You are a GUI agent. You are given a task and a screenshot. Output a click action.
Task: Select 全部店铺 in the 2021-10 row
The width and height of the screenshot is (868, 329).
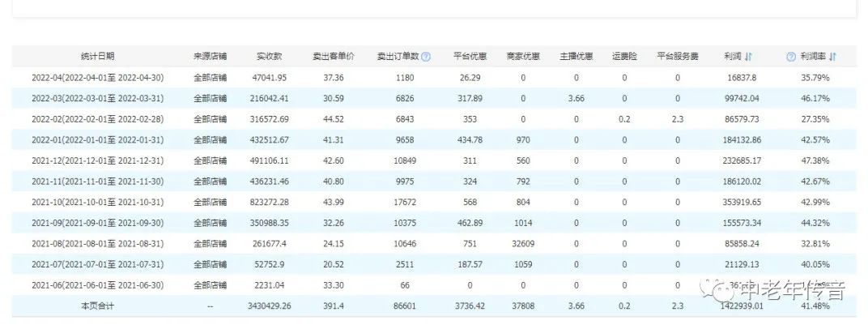[210, 202]
